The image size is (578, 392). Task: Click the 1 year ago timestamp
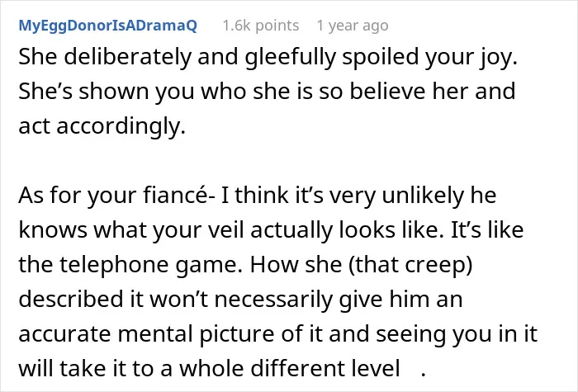(x=353, y=26)
